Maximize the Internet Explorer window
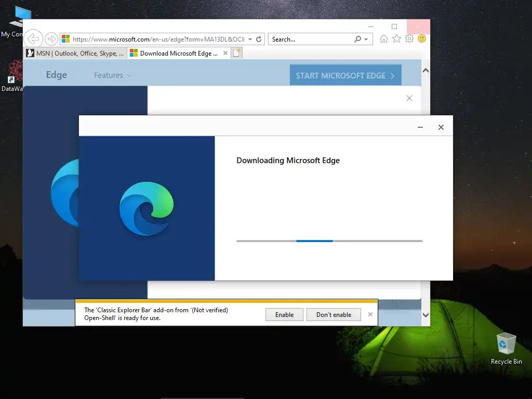 tap(394, 26)
